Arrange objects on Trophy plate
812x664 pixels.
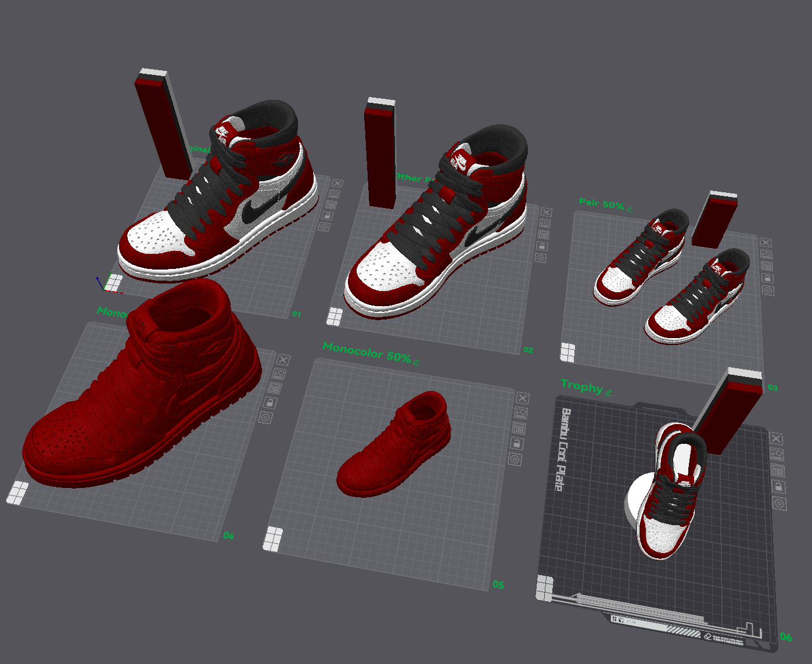point(778,471)
